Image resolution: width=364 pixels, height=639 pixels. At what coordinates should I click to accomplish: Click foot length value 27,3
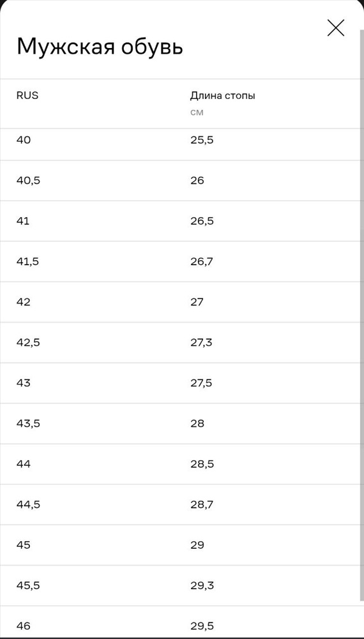(x=201, y=343)
